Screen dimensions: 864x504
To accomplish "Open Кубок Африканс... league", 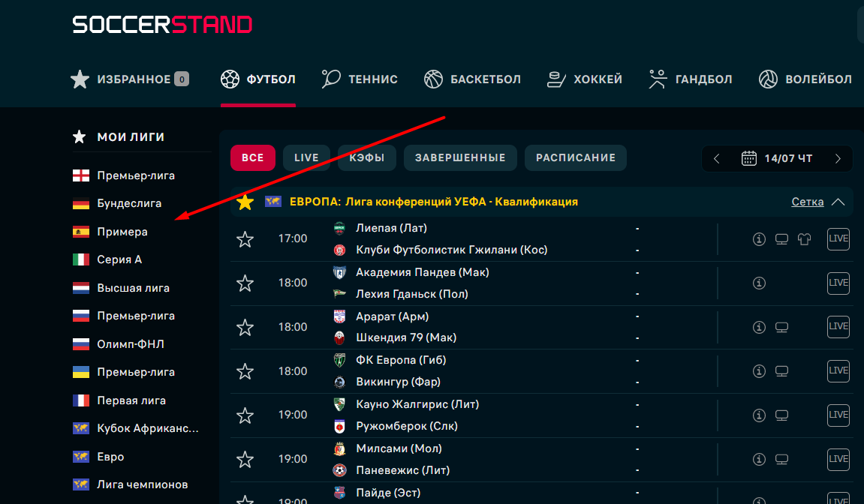I will coord(136,428).
